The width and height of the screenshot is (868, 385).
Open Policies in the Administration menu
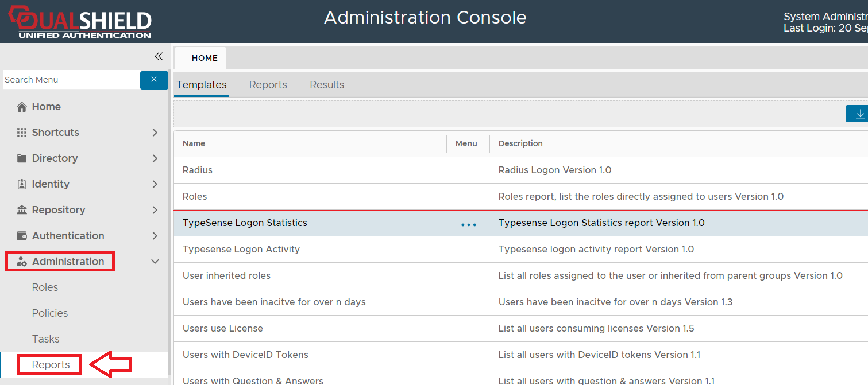click(x=50, y=313)
